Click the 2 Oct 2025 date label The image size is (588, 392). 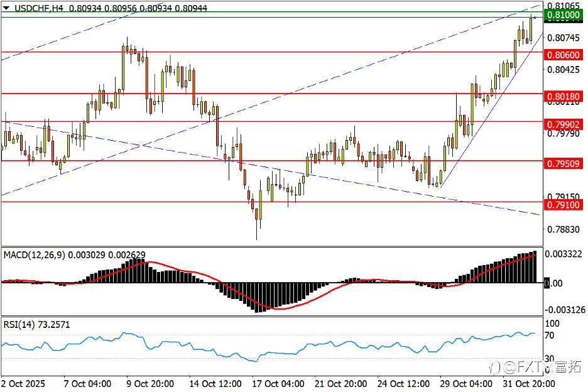point(23,384)
